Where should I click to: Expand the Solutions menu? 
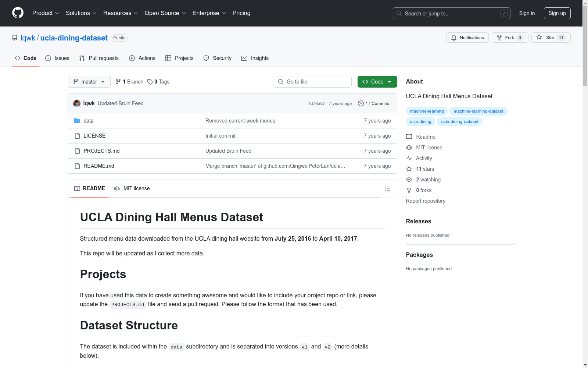[x=81, y=13]
